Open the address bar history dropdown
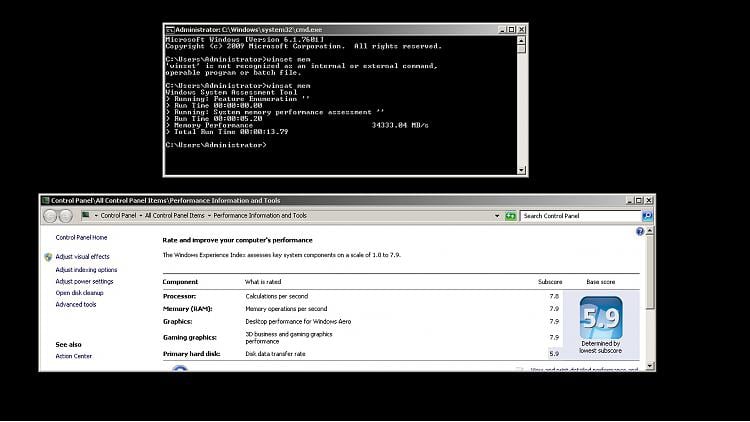Screen dimensions: 750x422 click(x=497, y=216)
